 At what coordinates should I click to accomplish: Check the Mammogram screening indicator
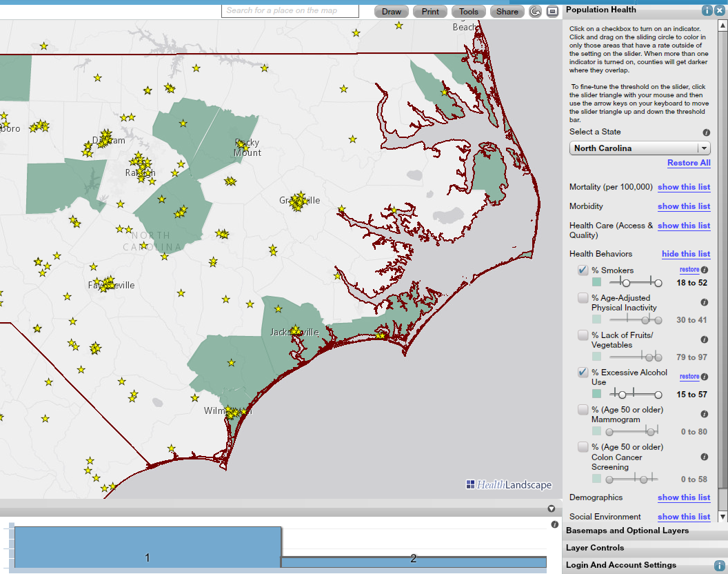[x=583, y=410]
